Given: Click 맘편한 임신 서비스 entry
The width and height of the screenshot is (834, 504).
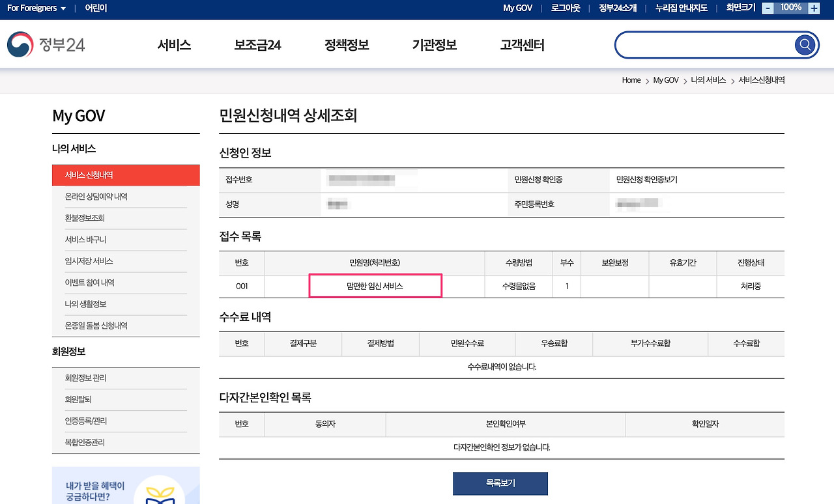Looking at the screenshot, I should pyautogui.click(x=375, y=286).
